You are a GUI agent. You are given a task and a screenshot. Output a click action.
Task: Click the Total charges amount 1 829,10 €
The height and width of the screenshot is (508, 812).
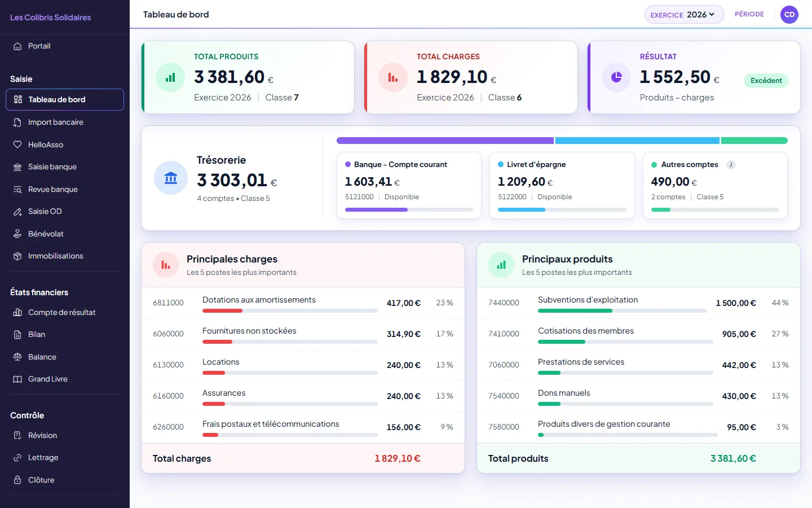point(398,458)
